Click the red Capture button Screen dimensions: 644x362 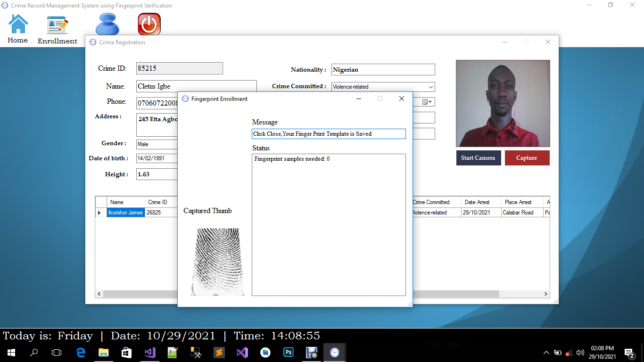[527, 158]
